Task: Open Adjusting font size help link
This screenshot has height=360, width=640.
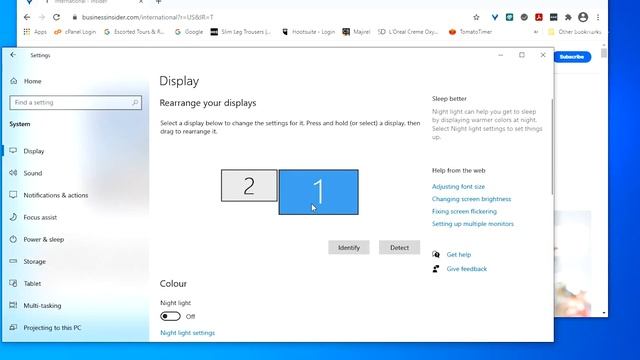Action: pos(458,187)
